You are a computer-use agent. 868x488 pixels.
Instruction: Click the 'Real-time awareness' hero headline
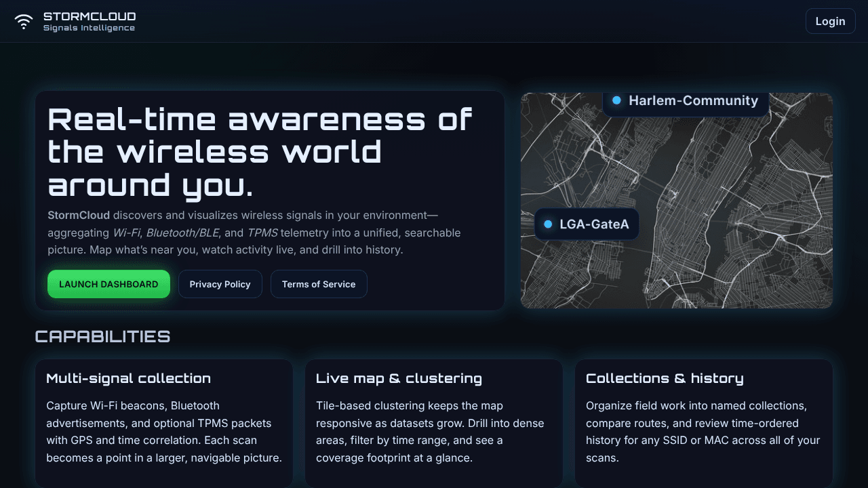coord(260,152)
